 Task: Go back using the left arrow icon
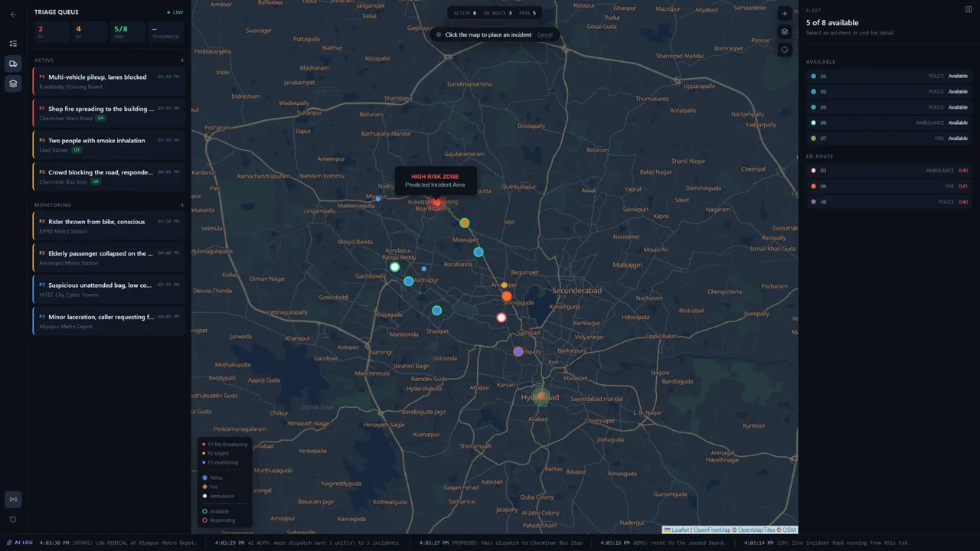(13, 14)
